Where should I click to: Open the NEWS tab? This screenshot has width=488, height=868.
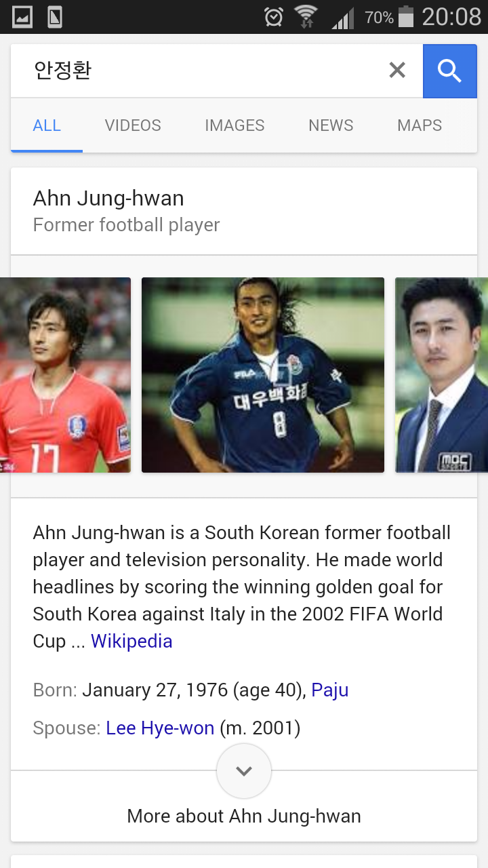[x=331, y=125]
